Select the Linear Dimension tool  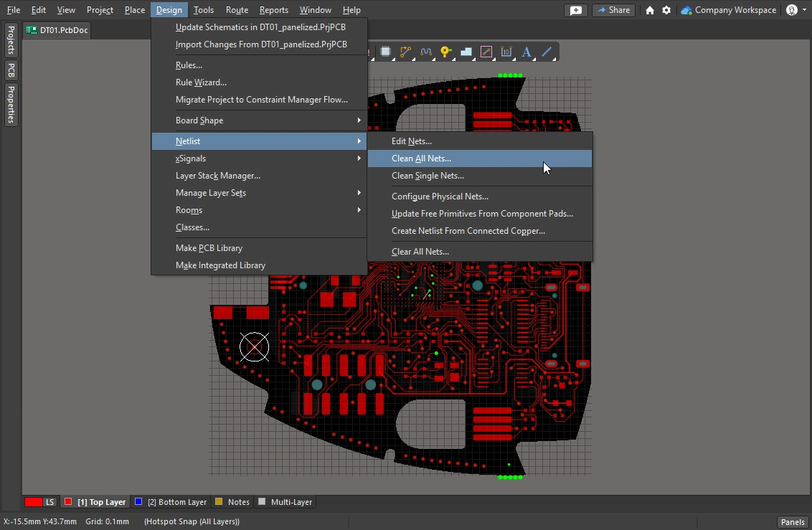[x=506, y=51]
